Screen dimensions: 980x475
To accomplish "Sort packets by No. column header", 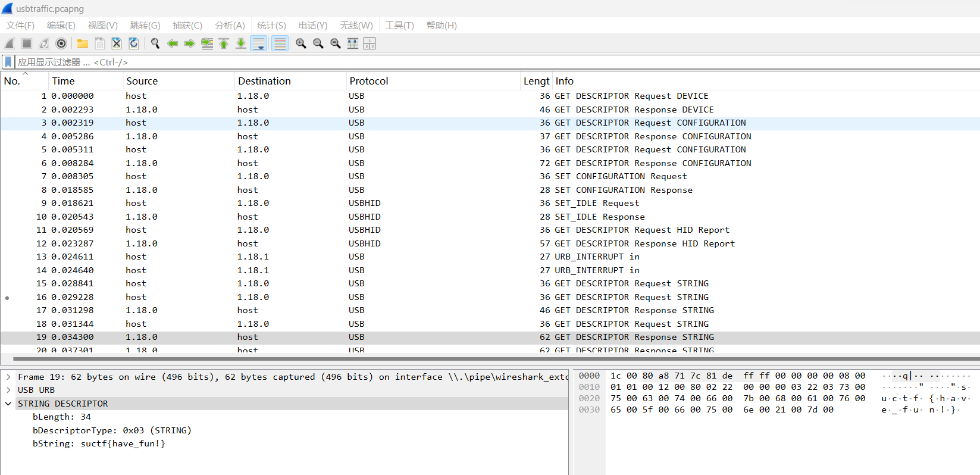I will pyautogui.click(x=24, y=81).
